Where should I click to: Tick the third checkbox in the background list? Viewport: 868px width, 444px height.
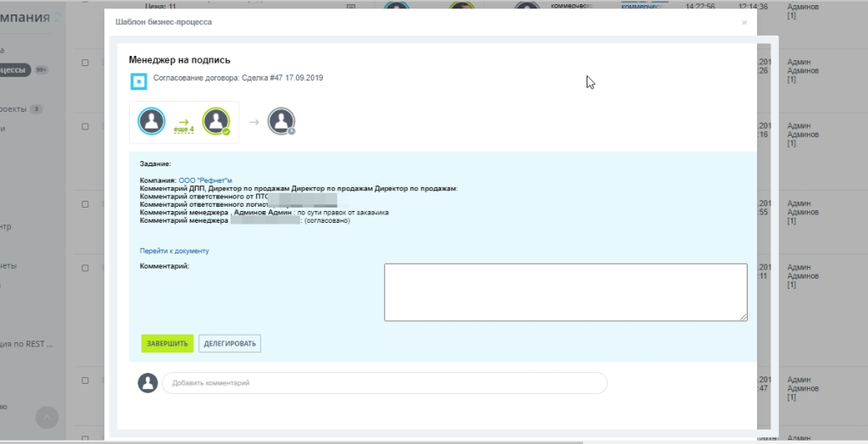pyautogui.click(x=86, y=203)
